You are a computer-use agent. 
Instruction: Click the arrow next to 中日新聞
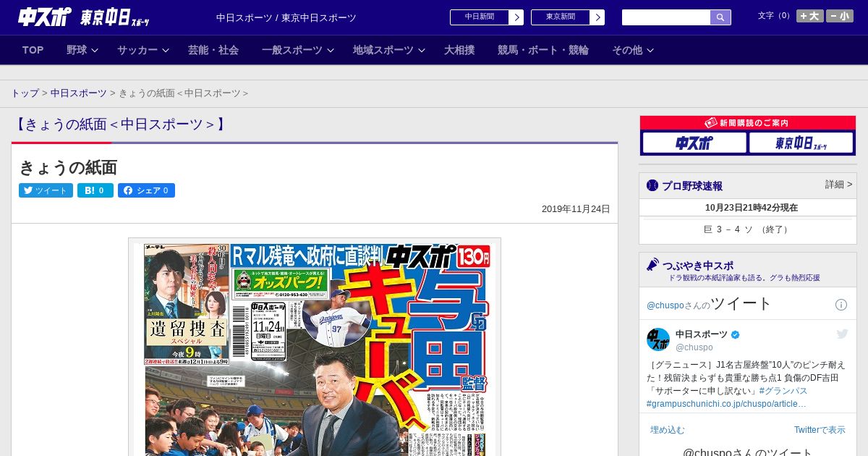pos(516,17)
